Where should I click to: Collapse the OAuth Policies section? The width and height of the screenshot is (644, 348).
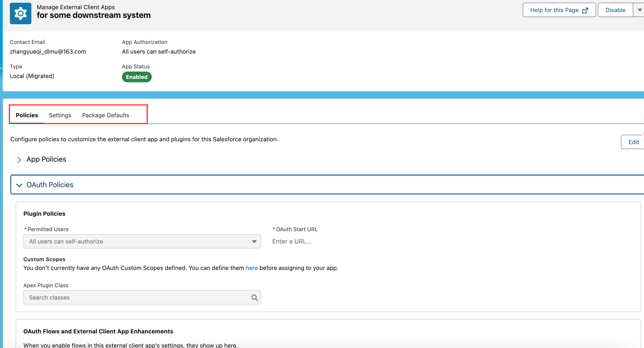pos(19,185)
